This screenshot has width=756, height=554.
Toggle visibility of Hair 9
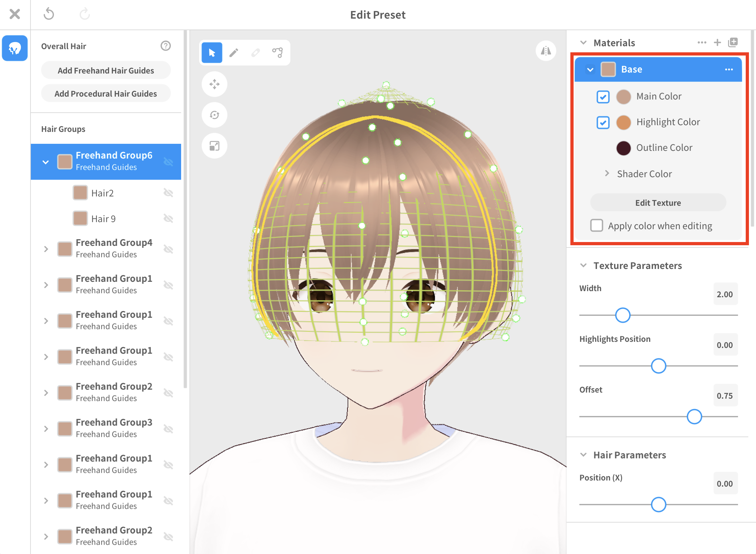168,219
